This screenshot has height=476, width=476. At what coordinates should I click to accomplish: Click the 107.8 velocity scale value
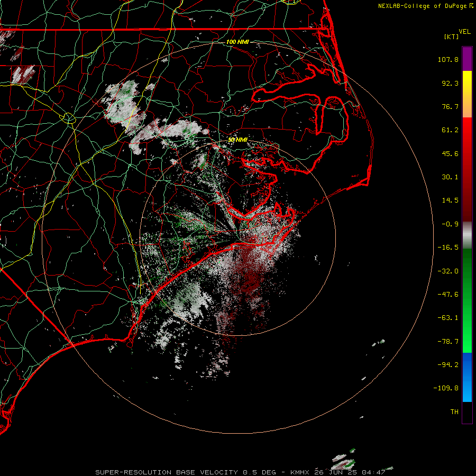[448, 59]
